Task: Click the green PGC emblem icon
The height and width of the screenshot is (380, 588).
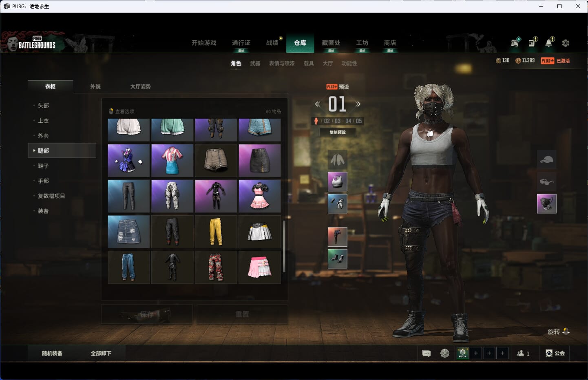Action: (462, 353)
